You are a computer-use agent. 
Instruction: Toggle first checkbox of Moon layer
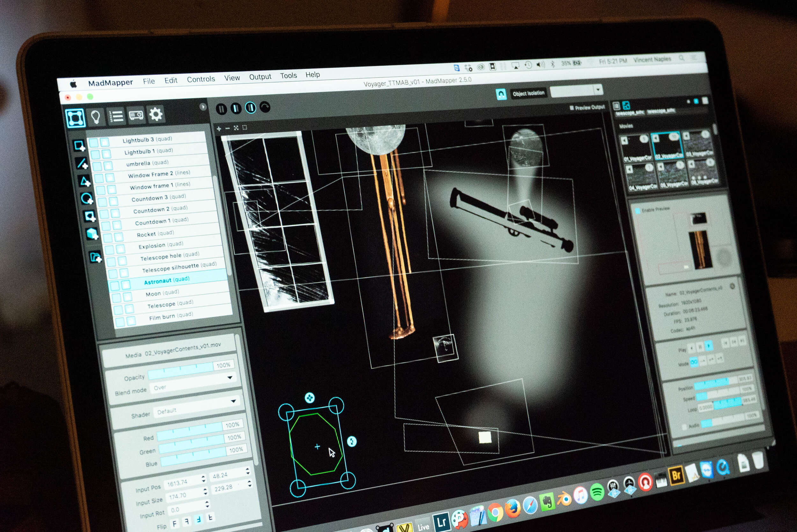(116, 298)
